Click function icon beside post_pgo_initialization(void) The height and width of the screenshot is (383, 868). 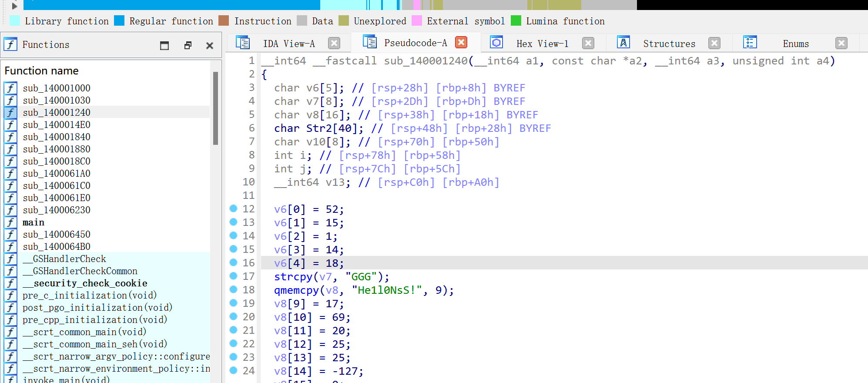[10, 307]
